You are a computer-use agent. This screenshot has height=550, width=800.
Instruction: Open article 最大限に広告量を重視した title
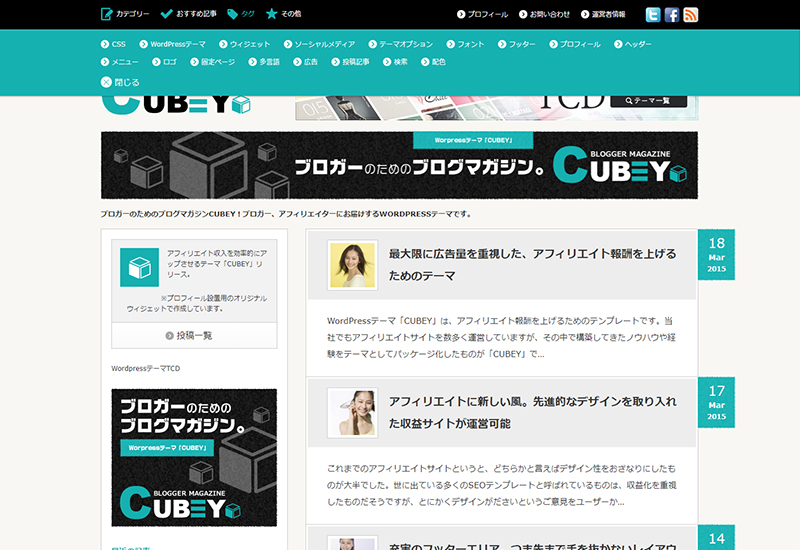(533, 265)
